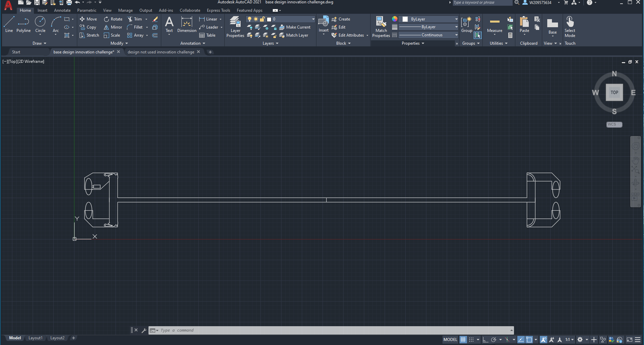
Task: Click the Erase tool icon
Action: click(x=155, y=19)
